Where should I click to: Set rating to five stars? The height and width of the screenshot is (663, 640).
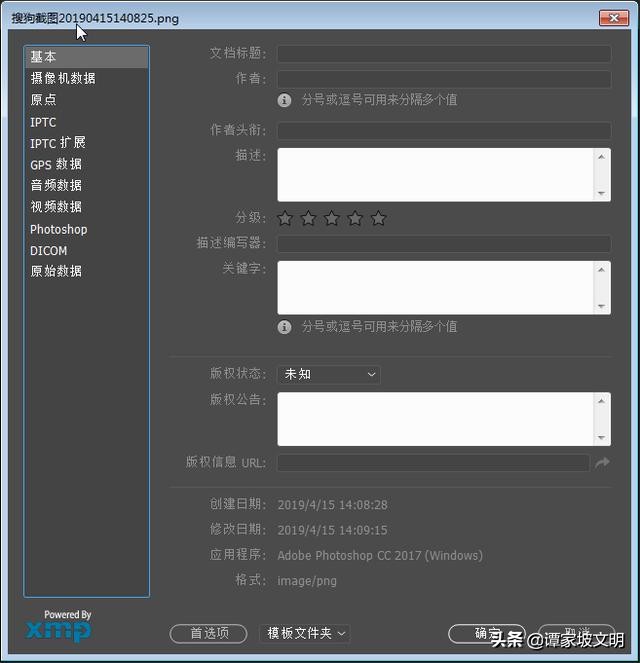pos(378,218)
